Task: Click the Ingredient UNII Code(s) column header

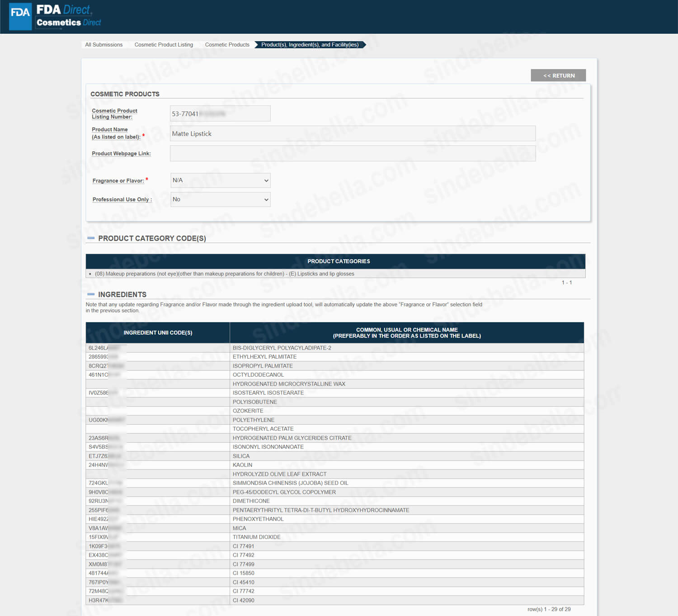Action: point(158,332)
